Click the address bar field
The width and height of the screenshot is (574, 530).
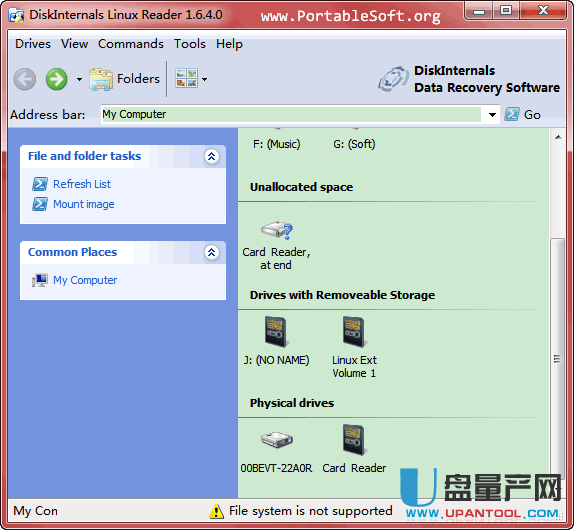291,115
